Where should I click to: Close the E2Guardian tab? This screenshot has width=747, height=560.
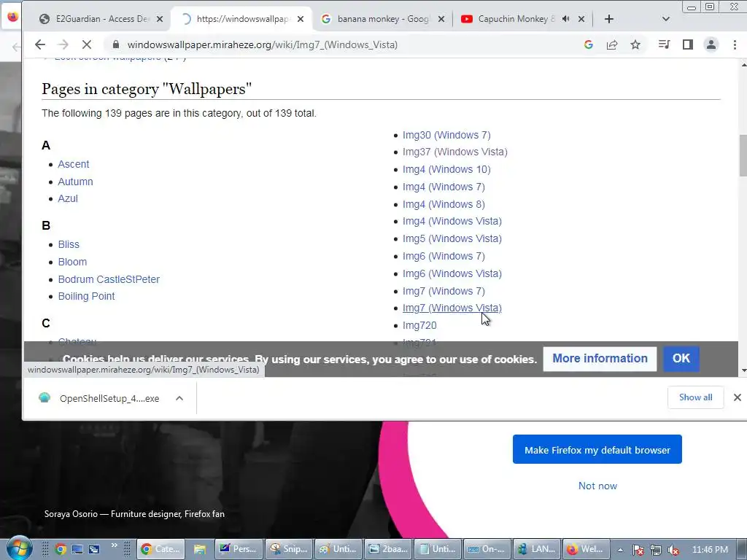point(160,19)
